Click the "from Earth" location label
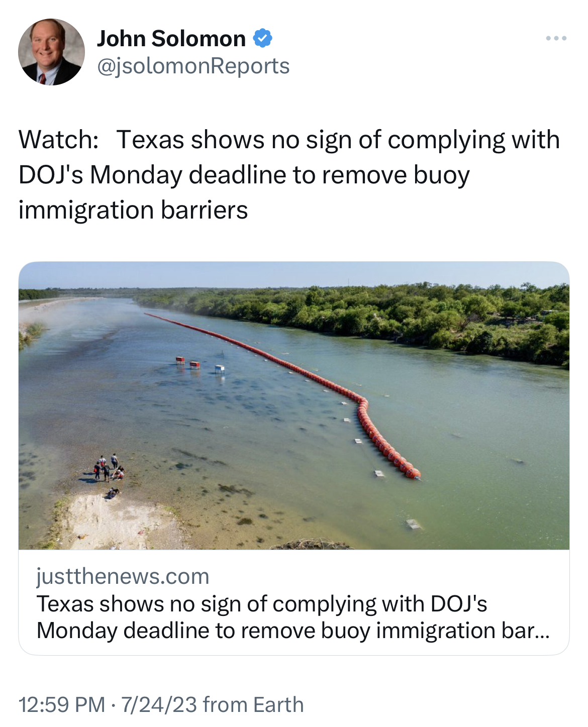Viewport: 588px width, 727px height. 253,704
